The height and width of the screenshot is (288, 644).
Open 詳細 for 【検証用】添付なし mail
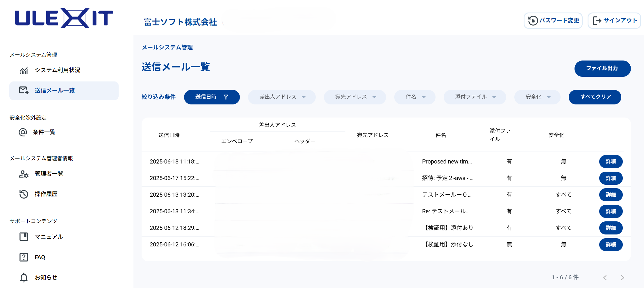[x=611, y=244]
